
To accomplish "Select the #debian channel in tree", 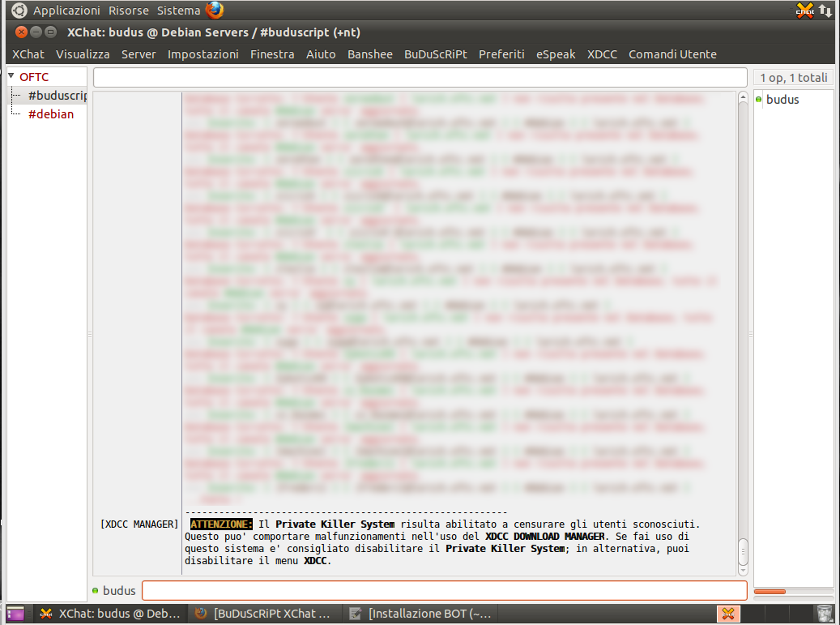I will pyautogui.click(x=51, y=114).
